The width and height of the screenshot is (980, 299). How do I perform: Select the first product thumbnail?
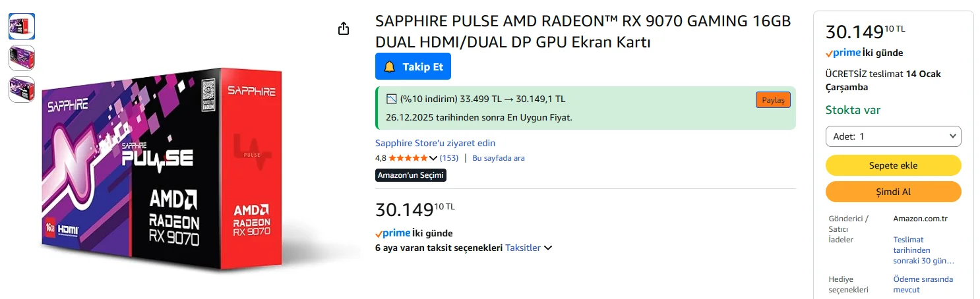click(x=22, y=26)
